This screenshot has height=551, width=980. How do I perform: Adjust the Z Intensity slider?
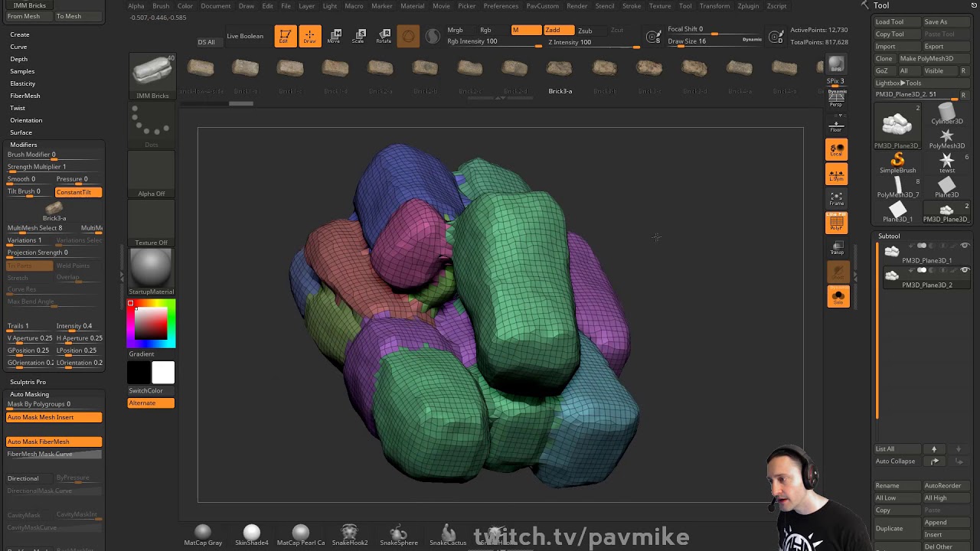(594, 43)
